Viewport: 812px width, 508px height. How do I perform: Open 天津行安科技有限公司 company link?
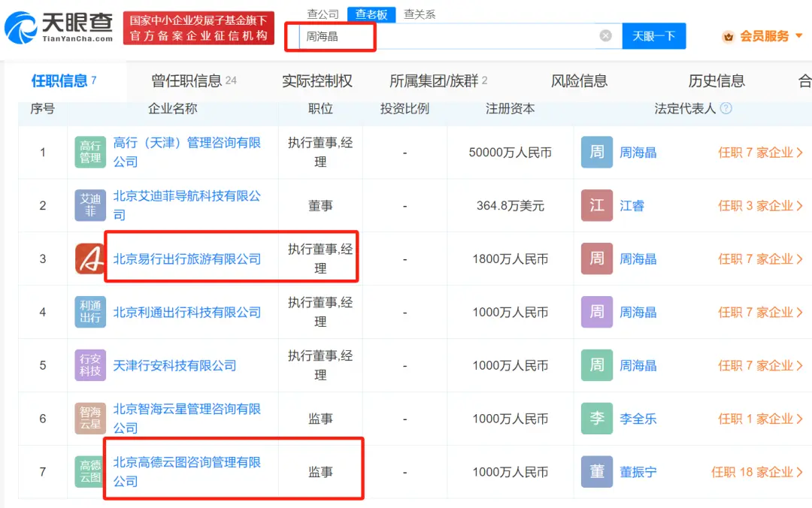[174, 365]
